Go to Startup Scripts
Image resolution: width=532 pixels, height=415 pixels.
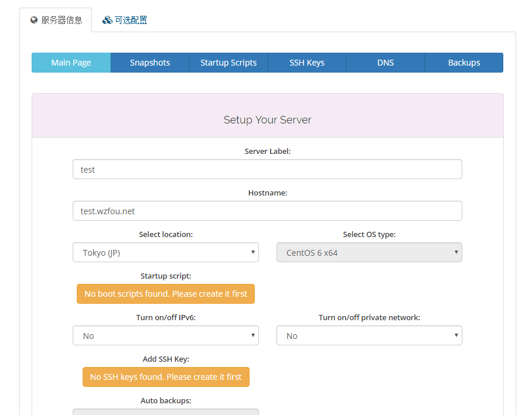pyautogui.click(x=229, y=63)
